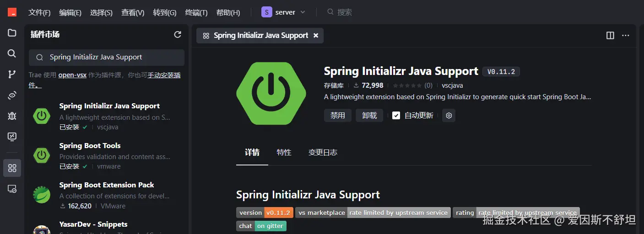Click the 卸载 button
The height and width of the screenshot is (234, 644).
click(x=369, y=116)
